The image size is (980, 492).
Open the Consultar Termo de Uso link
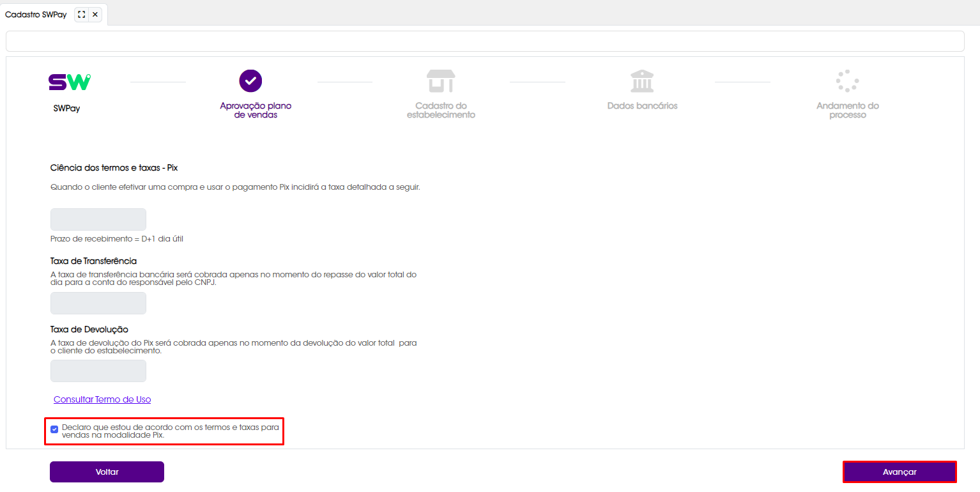pos(102,399)
